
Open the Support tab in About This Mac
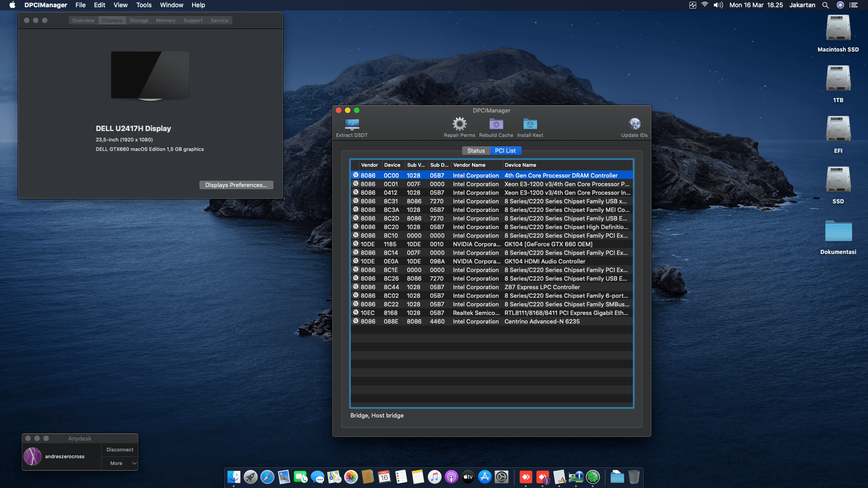tap(193, 20)
